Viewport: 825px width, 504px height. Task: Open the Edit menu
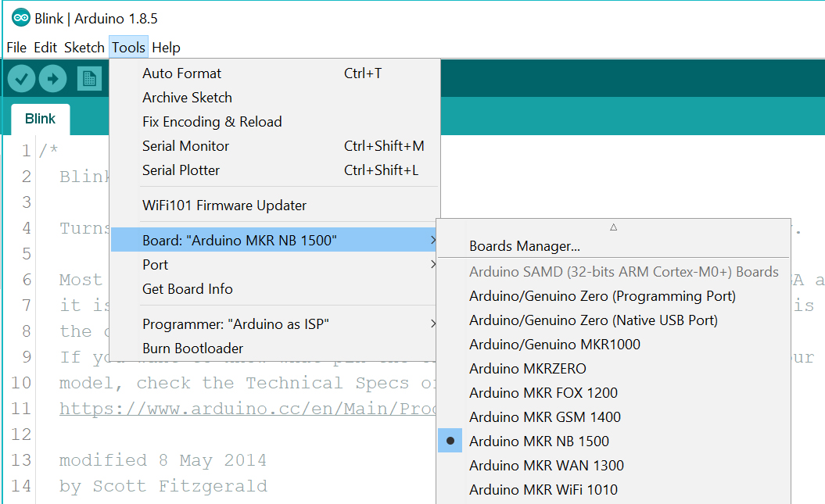(x=45, y=48)
